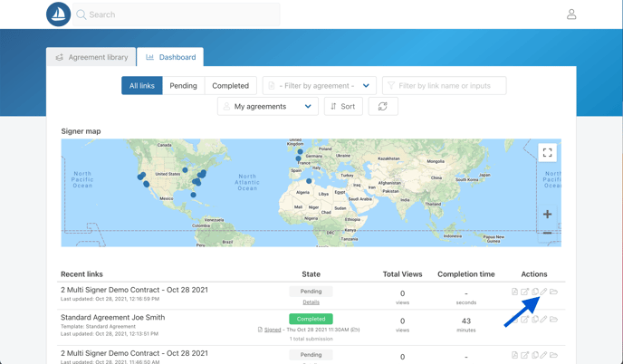
Task: Open the Sort options
Action: (343, 107)
